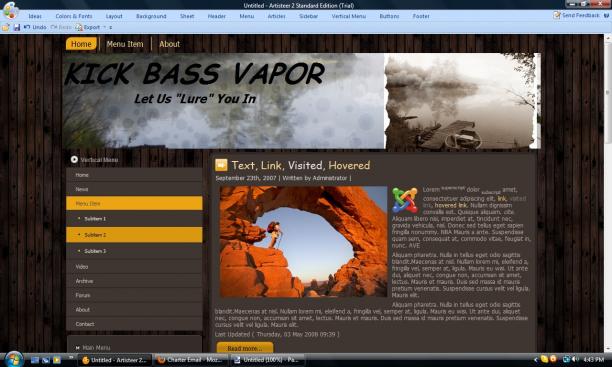The height and width of the screenshot is (367, 612).
Task: Open the Menu ribbon tab
Action: 247,16
